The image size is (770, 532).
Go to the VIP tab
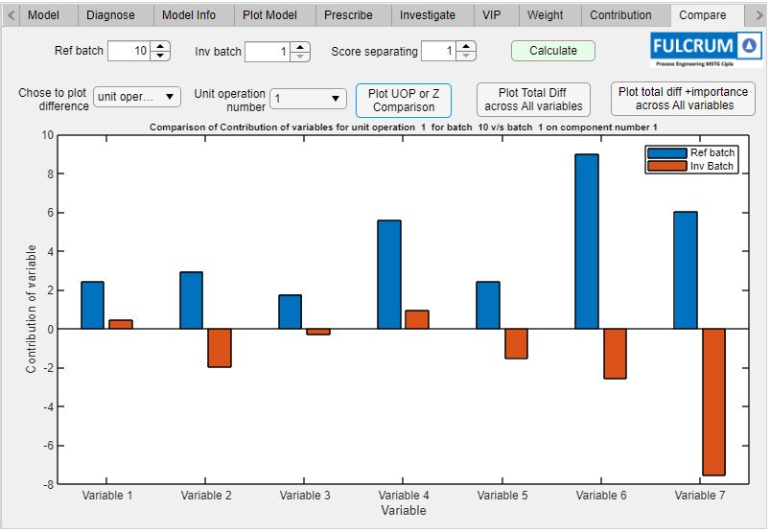492,15
